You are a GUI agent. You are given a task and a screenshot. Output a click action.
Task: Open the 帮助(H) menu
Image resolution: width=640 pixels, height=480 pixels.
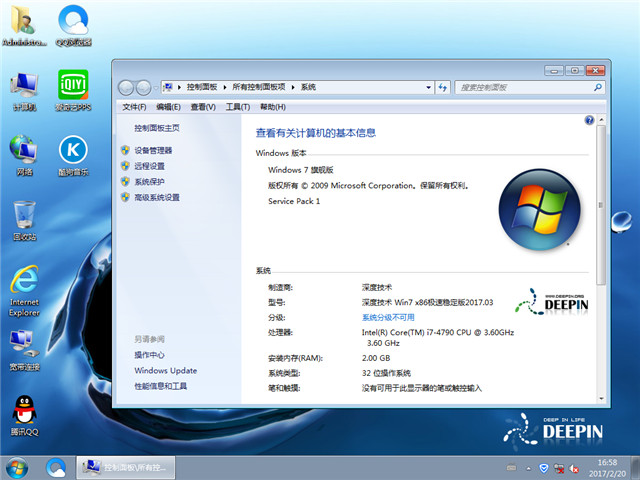pos(273,107)
